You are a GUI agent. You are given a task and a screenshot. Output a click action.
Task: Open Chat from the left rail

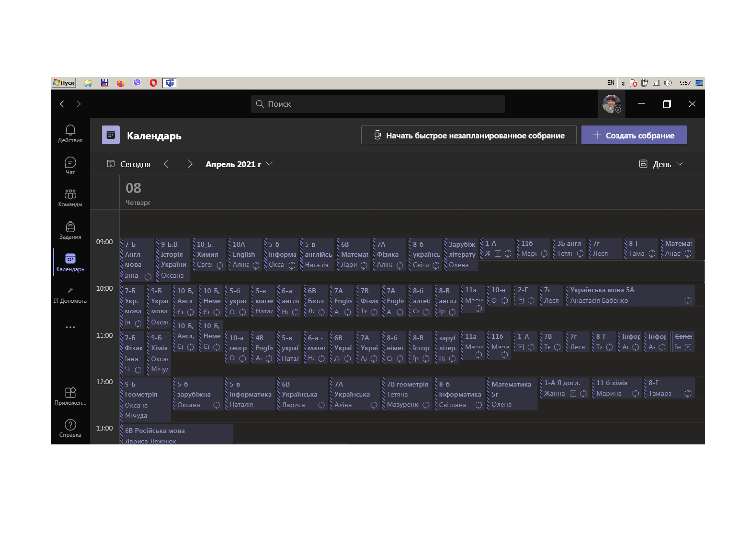[70, 165]
